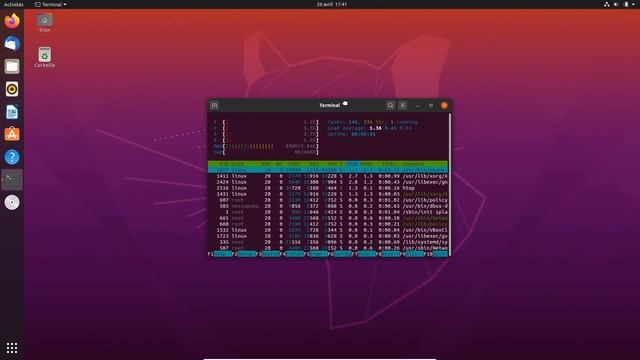Click F4 Filter in htop footer
This screenshot has height=360, width=640.
292,254
